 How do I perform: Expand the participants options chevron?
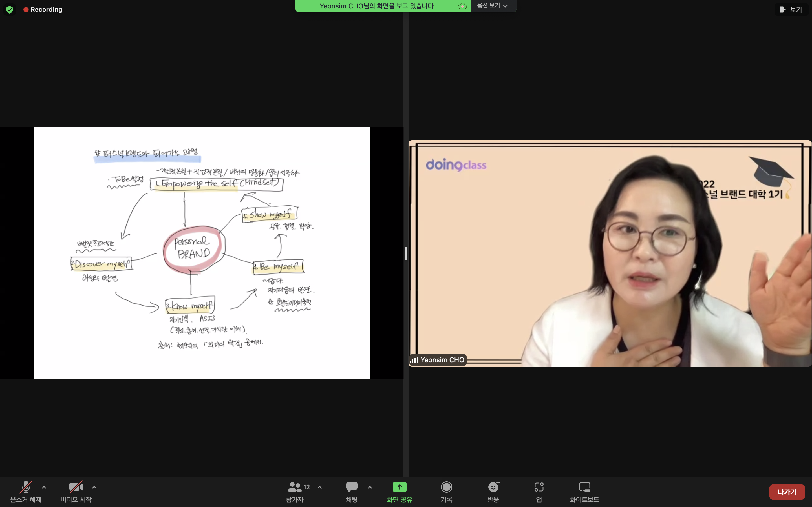(x=320, y=487)
